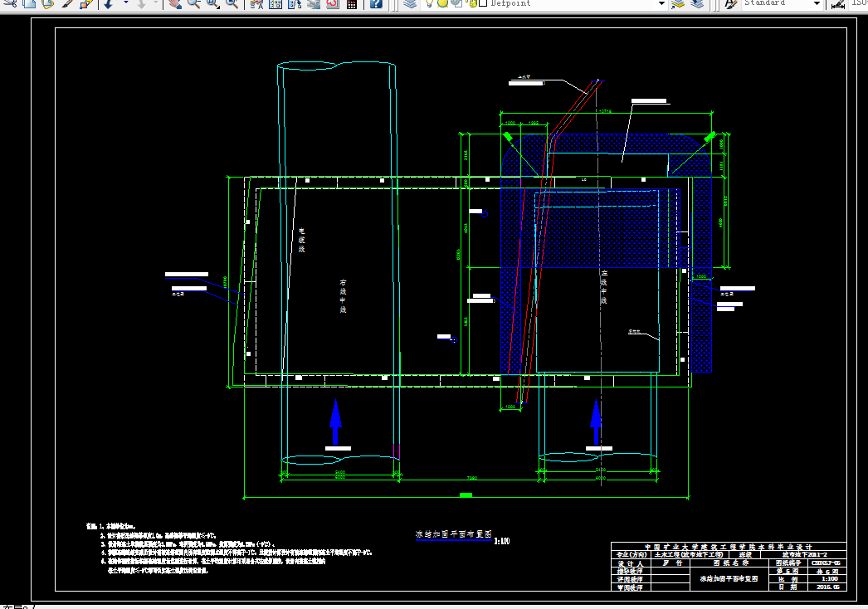
Task: Open the Dimension Style manager icon
Action: [838, 3]
